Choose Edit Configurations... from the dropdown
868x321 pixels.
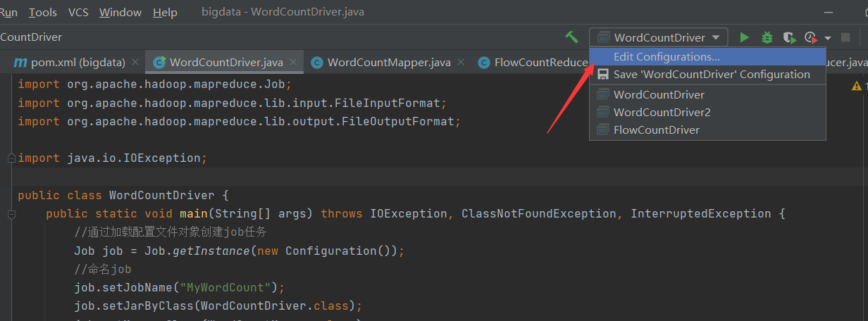click(x=707, y=56)
